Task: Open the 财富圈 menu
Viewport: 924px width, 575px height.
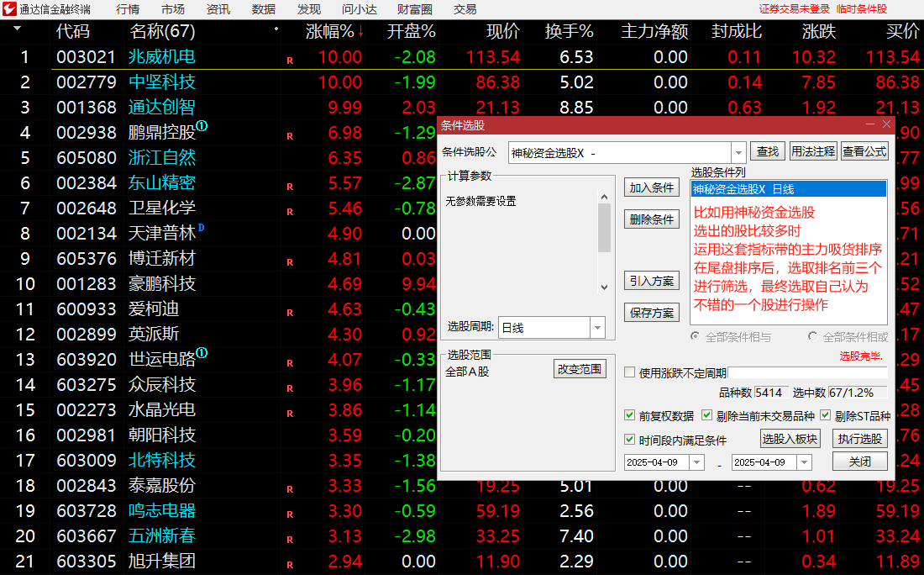Action: point(415,9)
